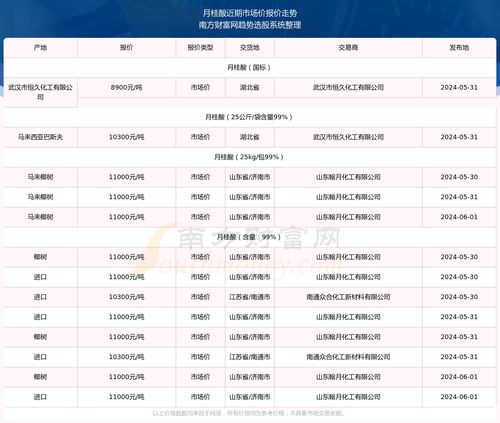Click 山东省/济南市 in the 马来椰树 2024-05-31 row

pos(250,197)
